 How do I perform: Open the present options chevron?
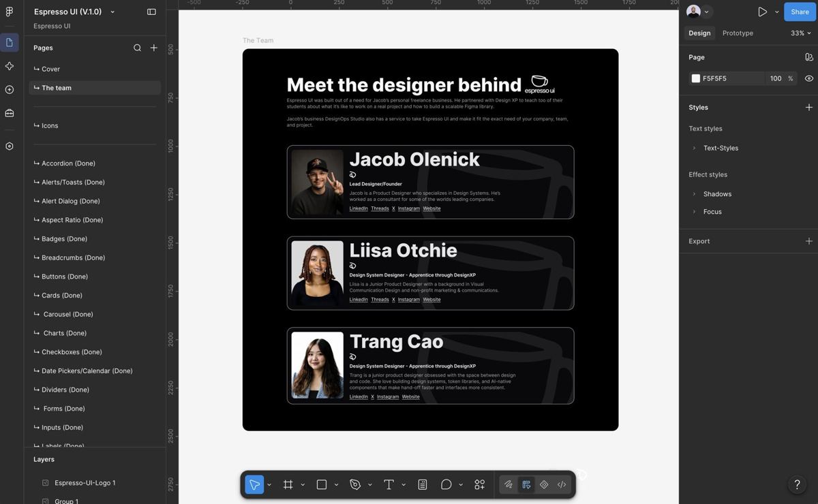tap(776, 12)
